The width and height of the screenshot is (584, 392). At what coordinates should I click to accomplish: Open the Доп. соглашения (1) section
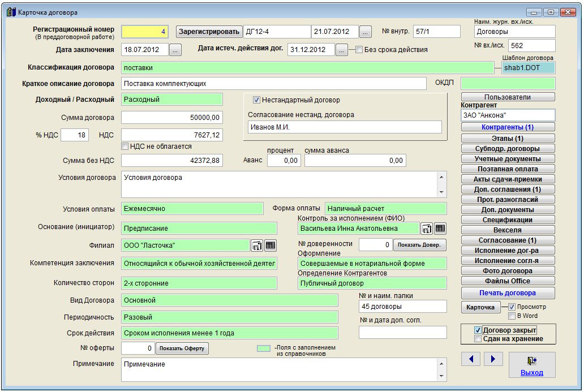point(508,189)
